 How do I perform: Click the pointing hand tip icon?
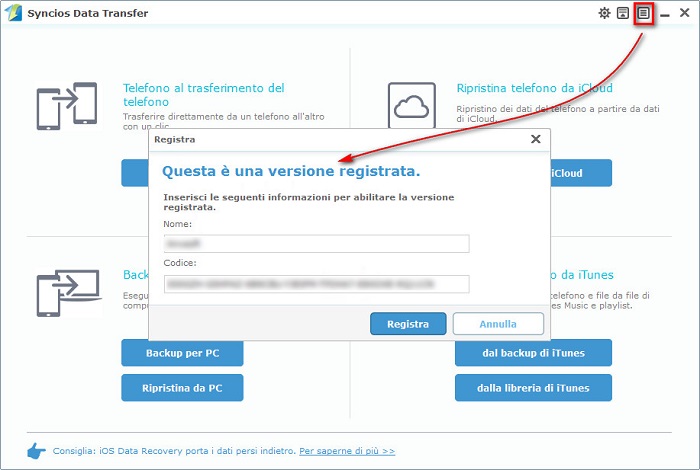[36, 451]
